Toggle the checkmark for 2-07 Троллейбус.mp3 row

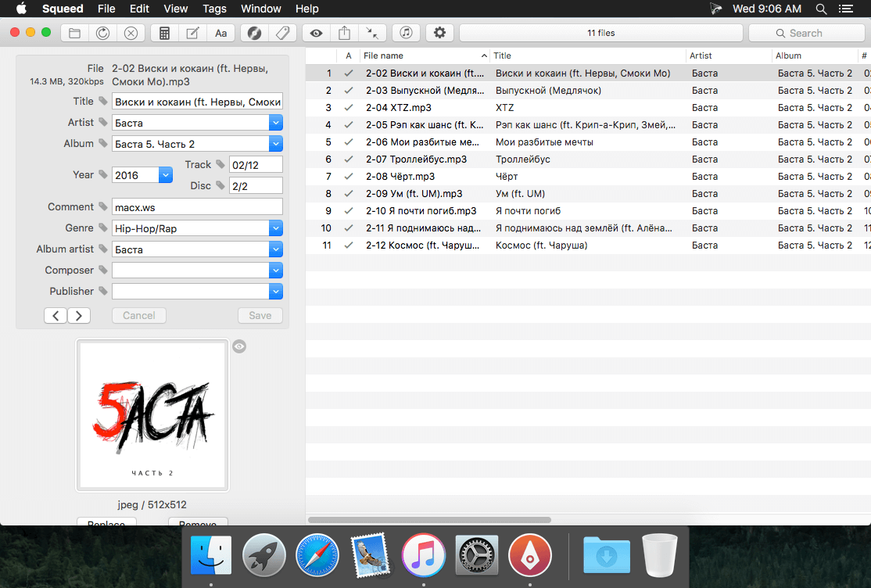(x=348, y=159)
